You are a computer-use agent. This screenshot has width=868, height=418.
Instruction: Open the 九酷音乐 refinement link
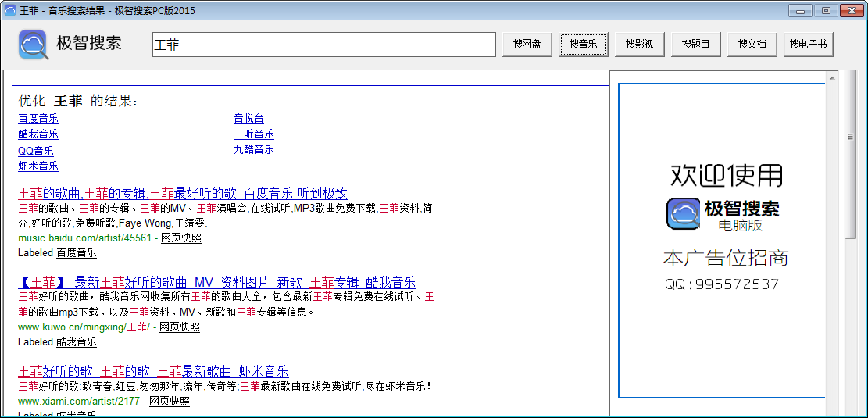pos(254,149)
